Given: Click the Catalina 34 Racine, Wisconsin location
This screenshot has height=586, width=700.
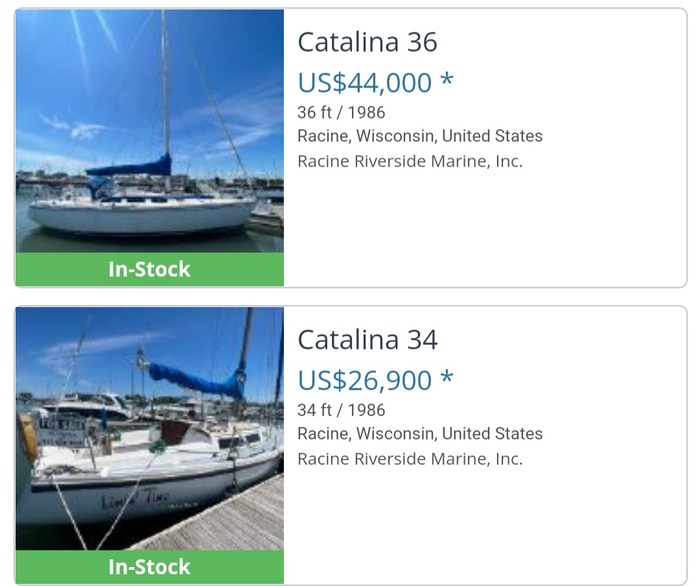Looking at the screenshot, I should [420, 434].
